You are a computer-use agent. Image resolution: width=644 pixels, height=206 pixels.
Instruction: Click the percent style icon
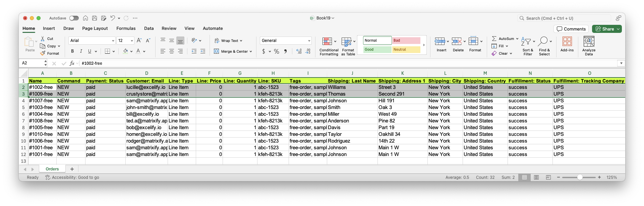(277, 51)
